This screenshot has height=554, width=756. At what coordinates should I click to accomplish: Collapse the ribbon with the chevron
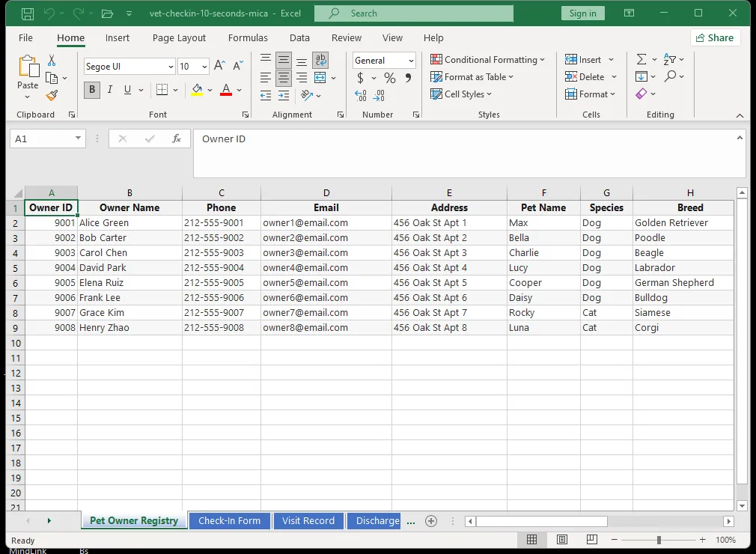click(740, 116)
